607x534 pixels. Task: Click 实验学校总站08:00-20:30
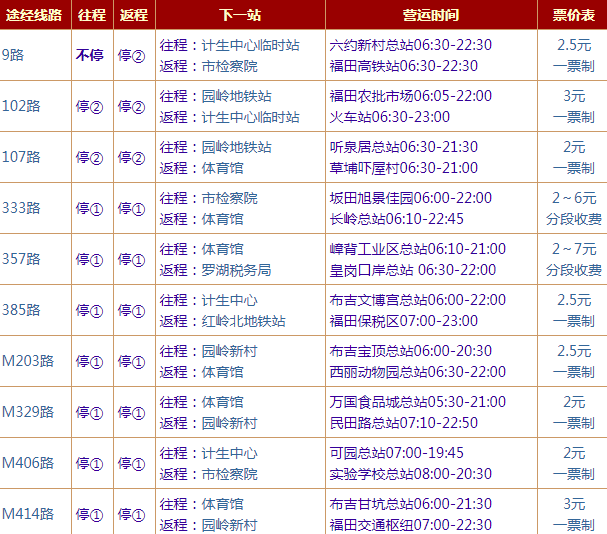pyautogui.click(x=411, y=474)
